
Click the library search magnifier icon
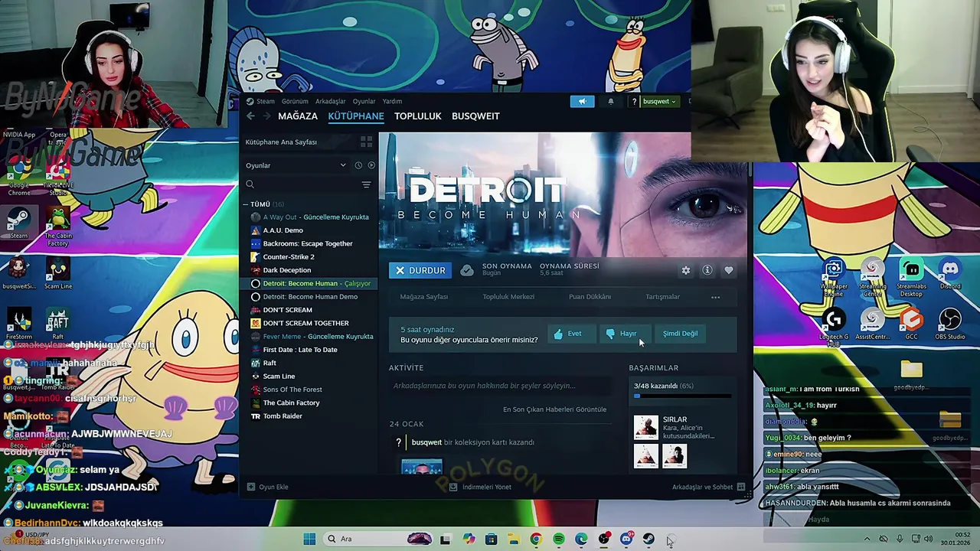coord(250,184)
